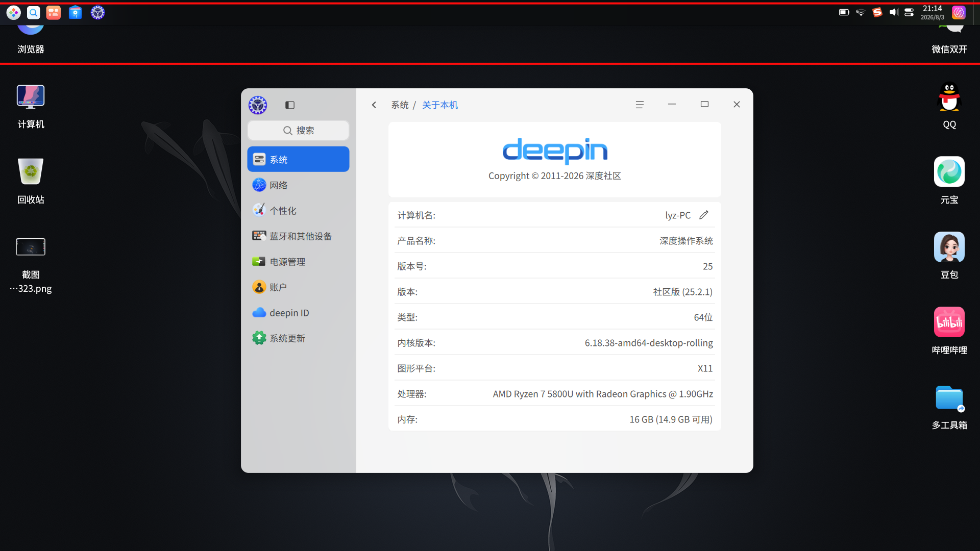Open the purple AI assistant icon in tray
Screen dimensions: 980x551
[x=959, y=12]
